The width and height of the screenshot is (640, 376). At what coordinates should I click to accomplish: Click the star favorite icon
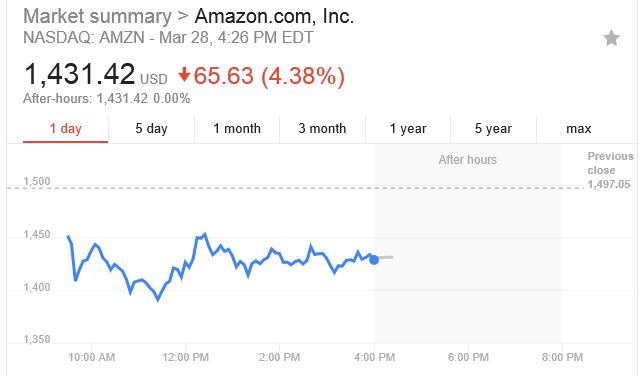coord(611,38)
